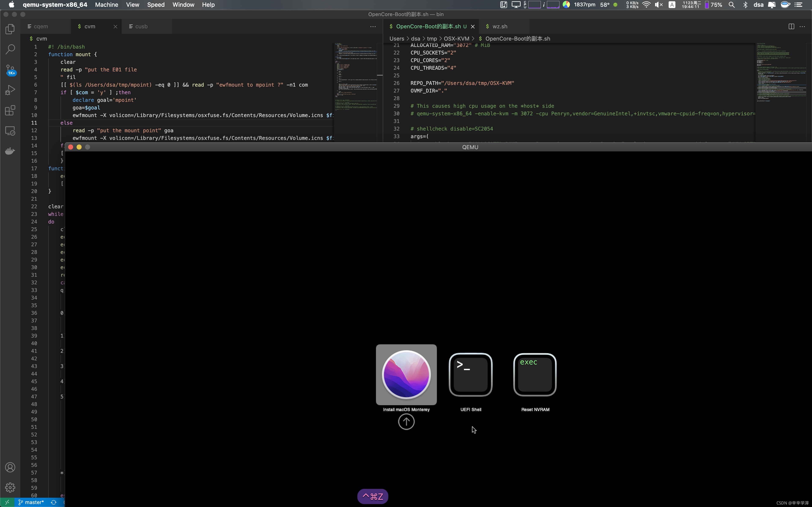The width and height of the screenshot is (812, 507).
Task: Open the Explorer view in activity bar
Action: coord(10,29)
